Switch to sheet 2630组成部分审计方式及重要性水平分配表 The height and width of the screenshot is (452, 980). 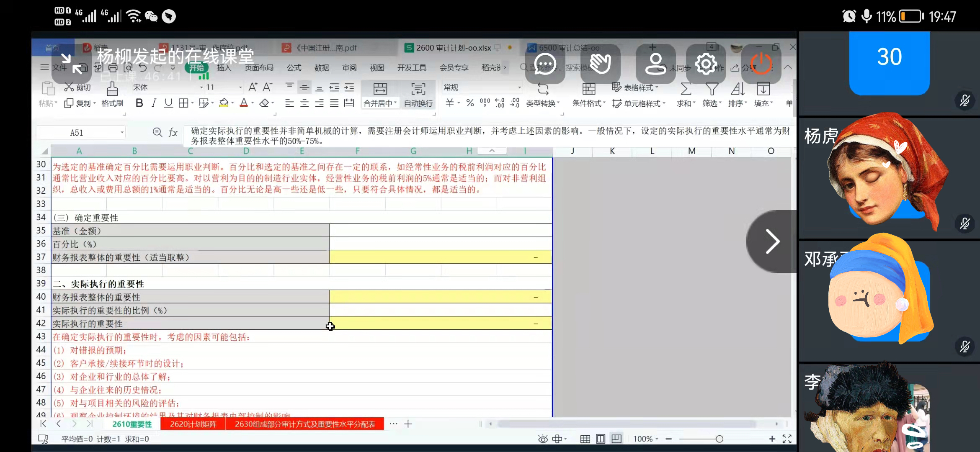(305, 424)
